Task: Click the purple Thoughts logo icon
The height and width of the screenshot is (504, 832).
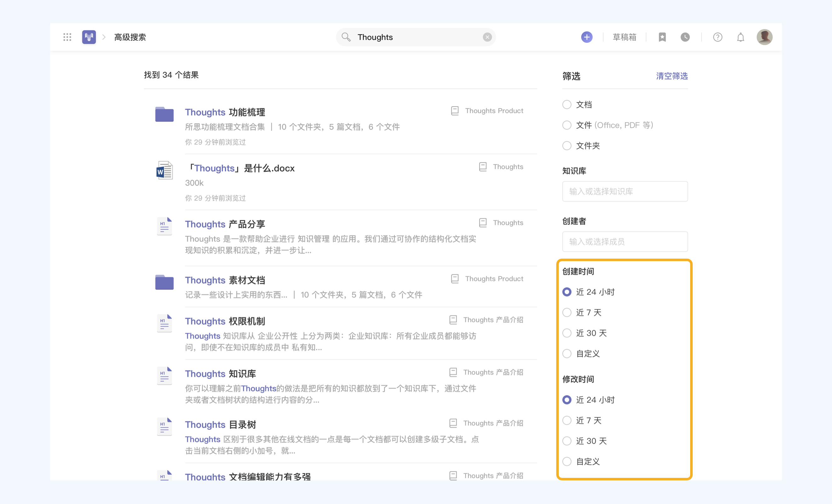Action: [x=89, y=37]
